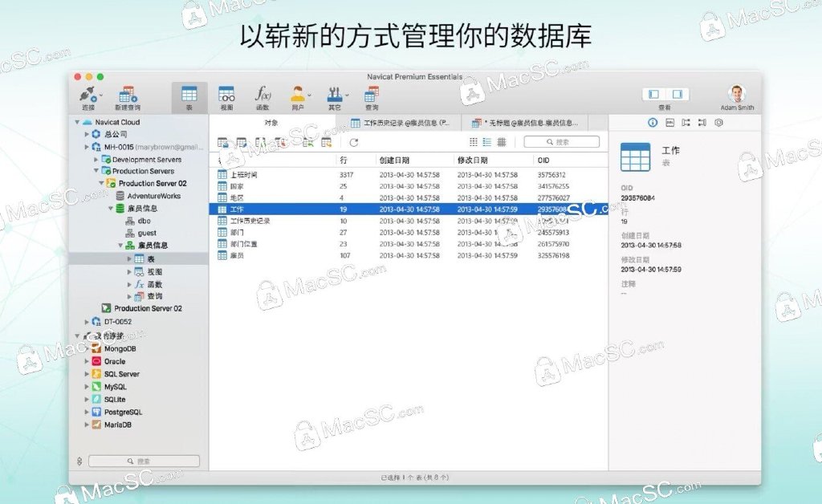The width and height of the screenshot is (822, 504).
Task: Switch object list to icon grid view
Action: (474, 142)
